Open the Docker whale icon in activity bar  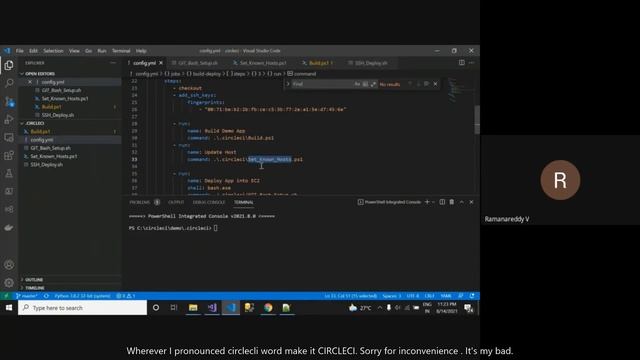coord(9,227)
